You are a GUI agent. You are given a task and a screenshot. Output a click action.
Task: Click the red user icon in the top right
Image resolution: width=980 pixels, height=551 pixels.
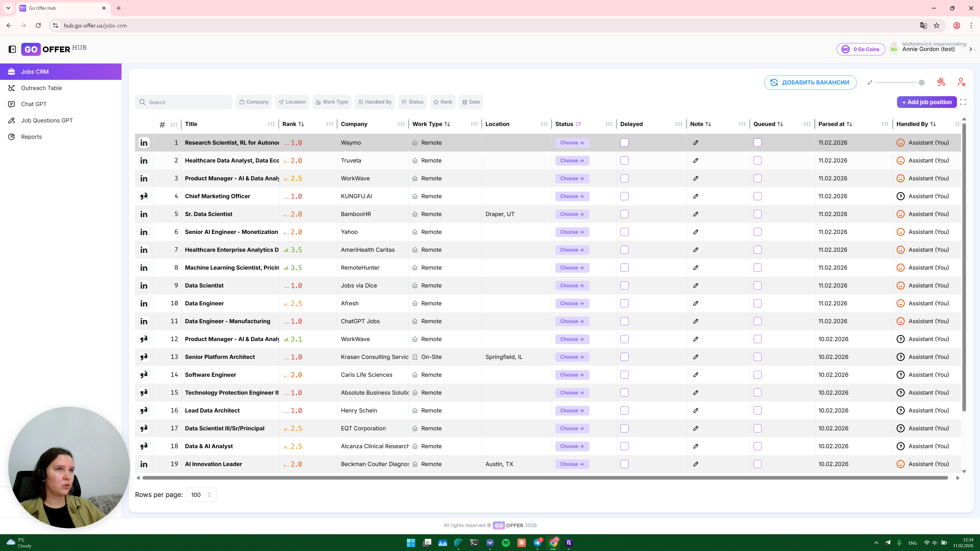961,82
